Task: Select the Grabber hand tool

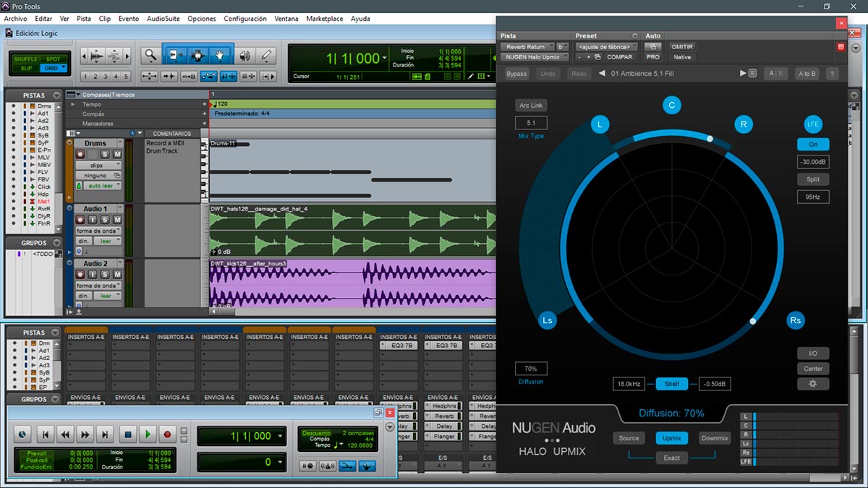Action: click(x=220, y=56)
